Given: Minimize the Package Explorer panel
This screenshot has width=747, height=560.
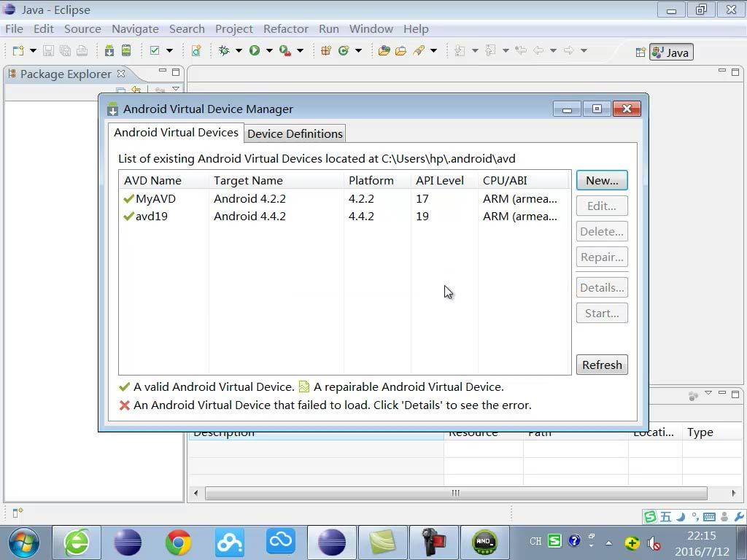Looking at the screenshot, I should coord(163,71).
